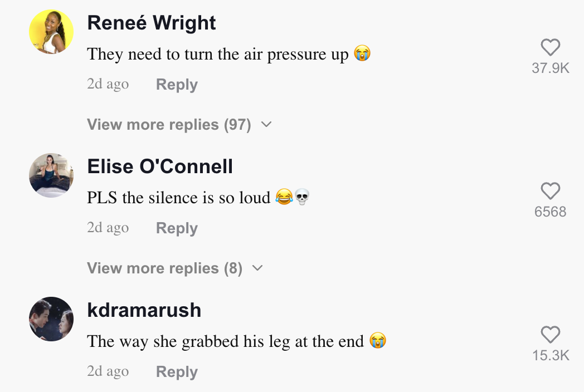This screenshot has width=584, height=392.
Task: Open Reneé Wright's profile picture
Action: (51, 32)
